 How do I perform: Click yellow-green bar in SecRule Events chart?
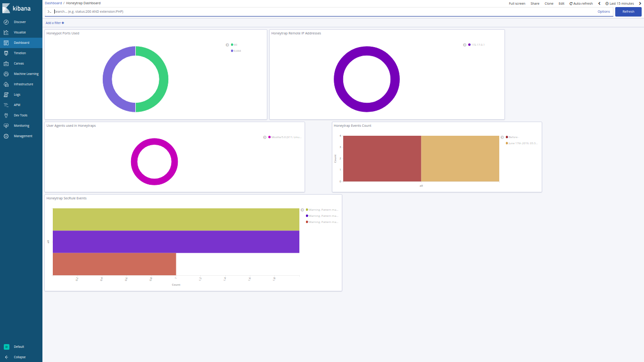(x=176, y=219)
